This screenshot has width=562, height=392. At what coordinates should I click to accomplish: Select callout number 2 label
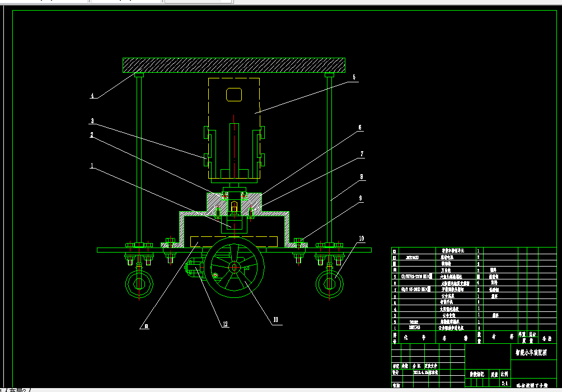92,135
